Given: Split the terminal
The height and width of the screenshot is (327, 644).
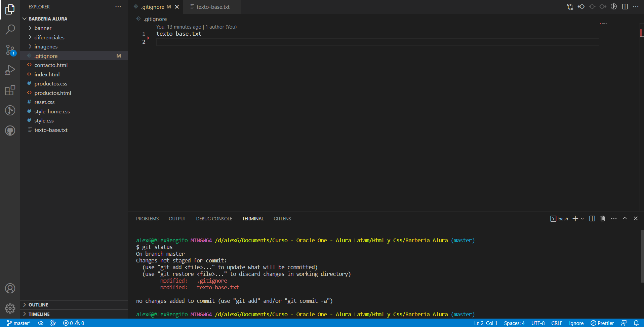Looking at the screenshot, I should tap(592, 219).
